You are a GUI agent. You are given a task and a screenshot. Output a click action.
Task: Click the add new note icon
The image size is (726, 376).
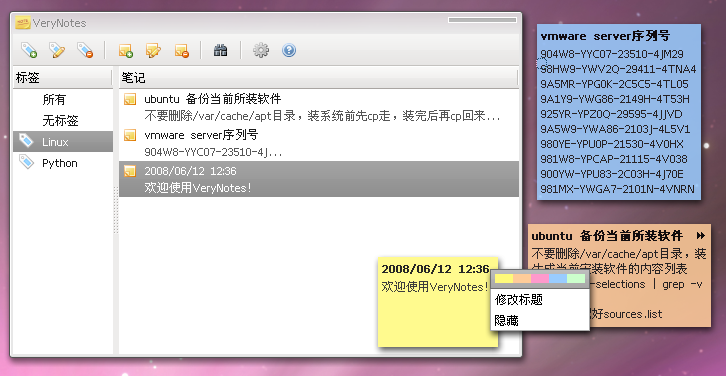(x=125, y=50)
